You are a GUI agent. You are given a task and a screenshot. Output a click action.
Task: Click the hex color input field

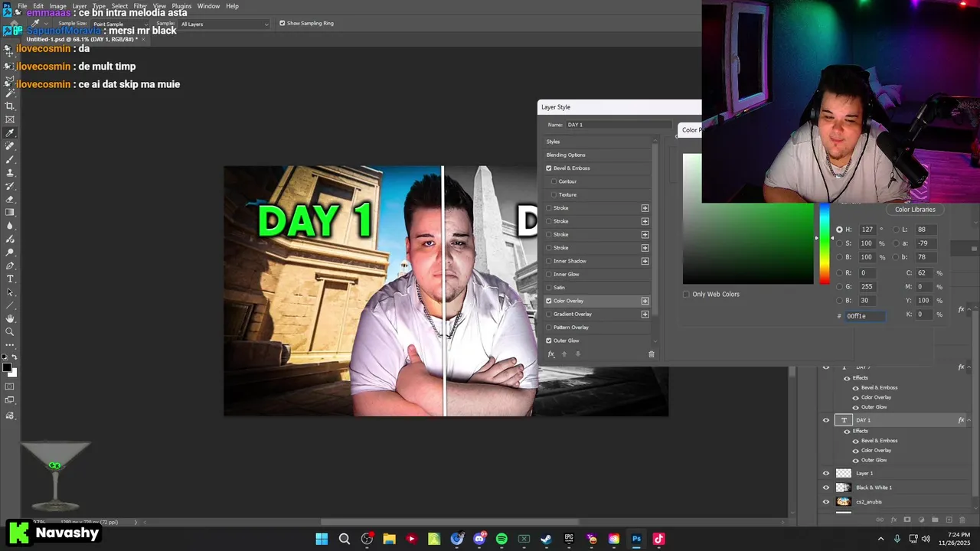coord(865,316)
